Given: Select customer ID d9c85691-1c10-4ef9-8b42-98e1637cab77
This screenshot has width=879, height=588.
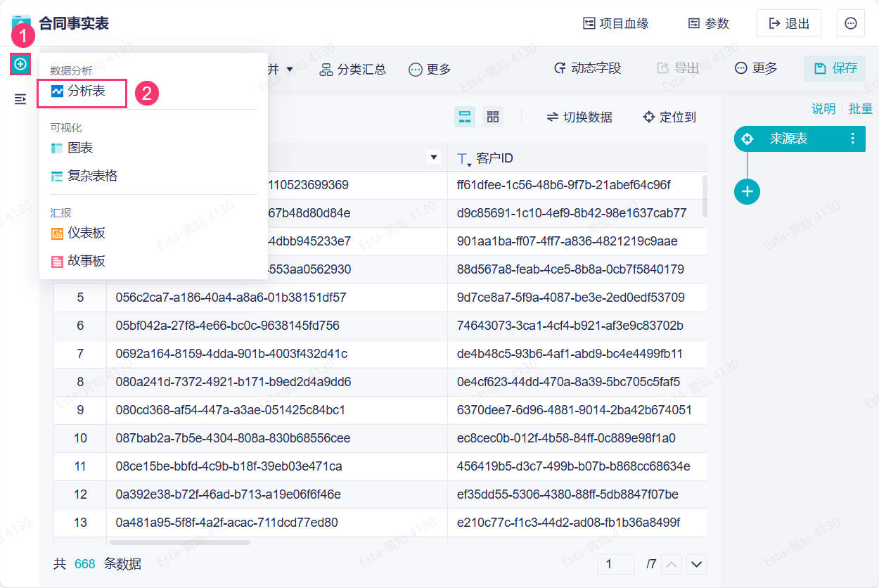Looking at the screenshot, I should (577, 213).
